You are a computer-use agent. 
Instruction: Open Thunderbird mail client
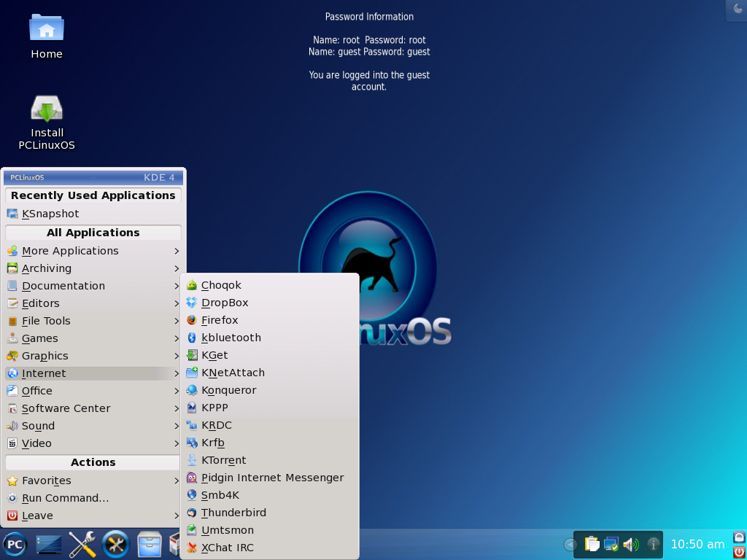point(232,512)
